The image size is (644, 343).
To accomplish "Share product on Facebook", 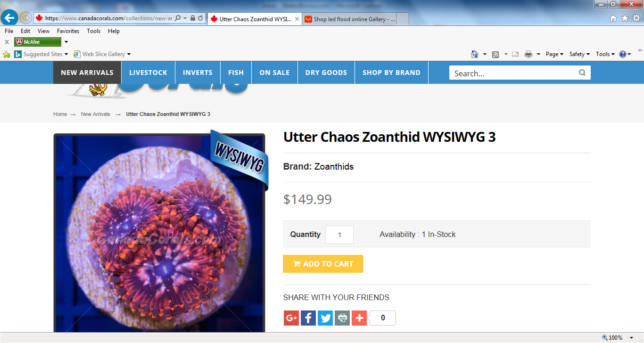I will pyautogui.click(x=308, y=318).
